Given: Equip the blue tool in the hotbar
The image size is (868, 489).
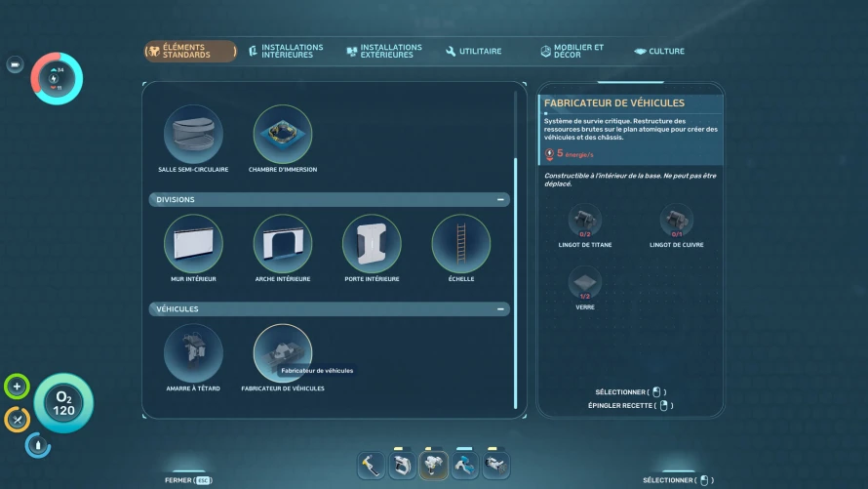Looking at the screenshot, I should pos(464,466).
